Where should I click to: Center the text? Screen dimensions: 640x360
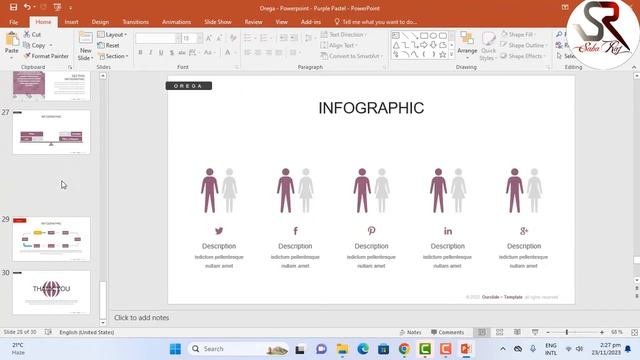click(x=258, y=53)
